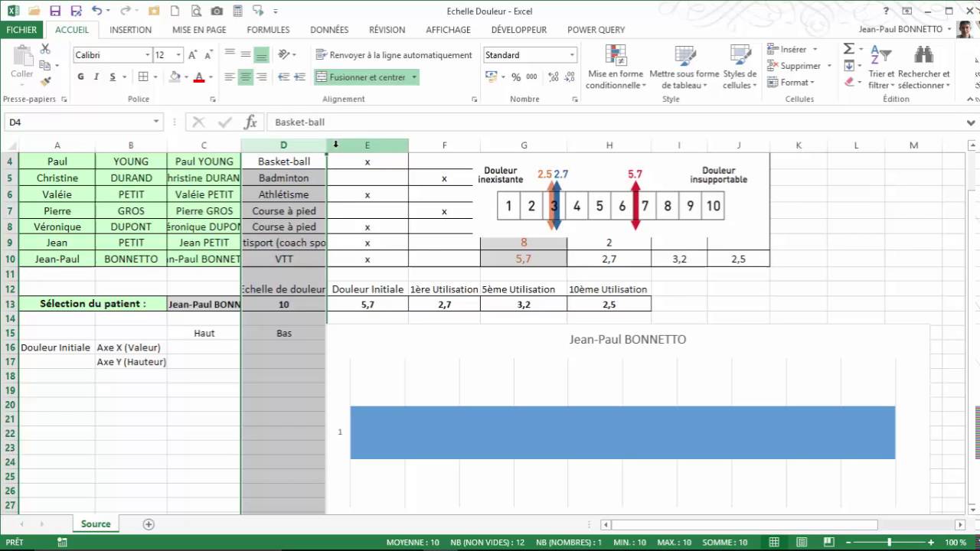Switch to the MISE EN PAGE tab

(x=199, y=30)
